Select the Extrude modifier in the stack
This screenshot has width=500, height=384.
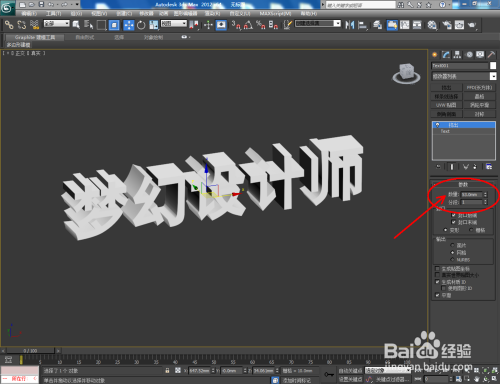coord(464,125)
